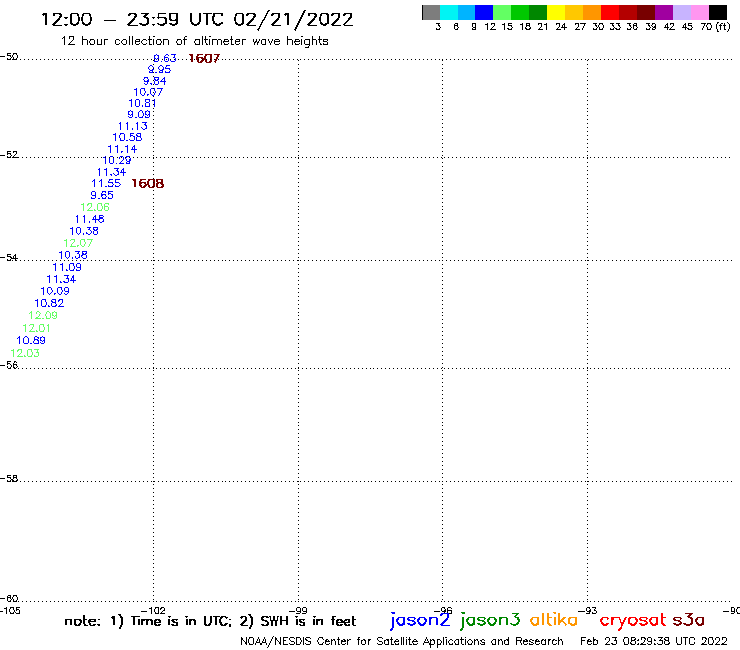Click the light green swatch in the legend
This screenshot has width=740, height=650.
tap(502, 12)
